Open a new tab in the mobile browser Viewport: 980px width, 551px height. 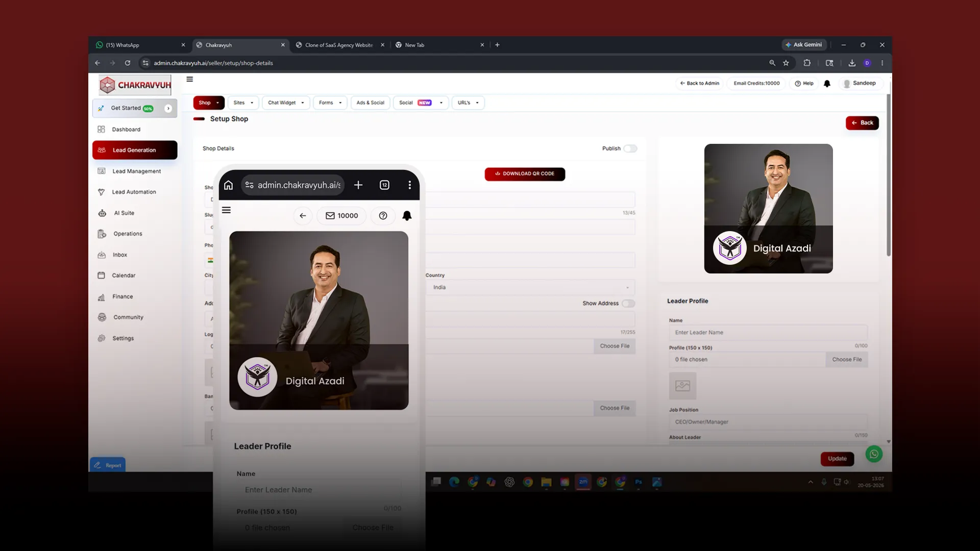click(358, 185)
